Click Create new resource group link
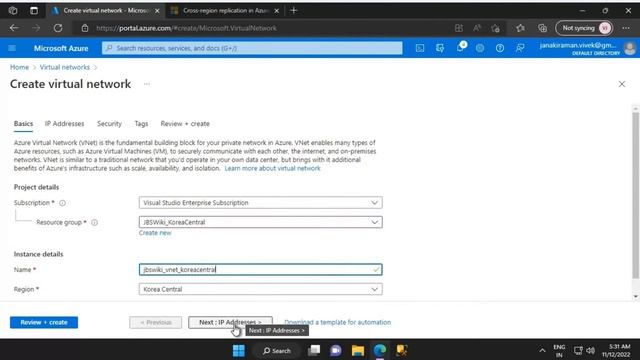Screen dimensions: 640x360 [155, 233]
